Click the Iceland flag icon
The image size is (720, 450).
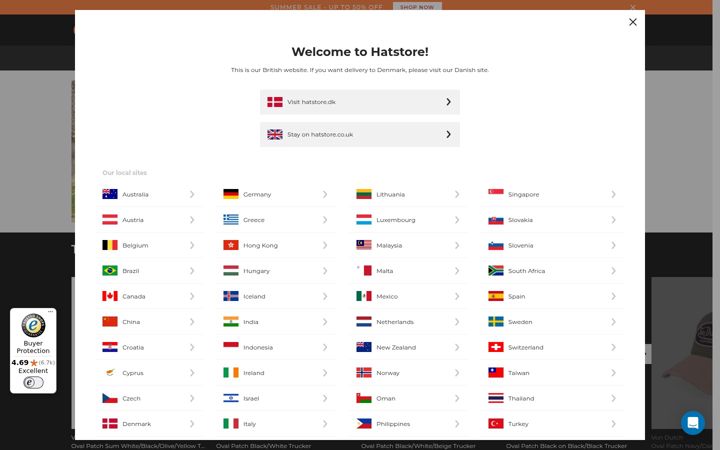(231, 296)
